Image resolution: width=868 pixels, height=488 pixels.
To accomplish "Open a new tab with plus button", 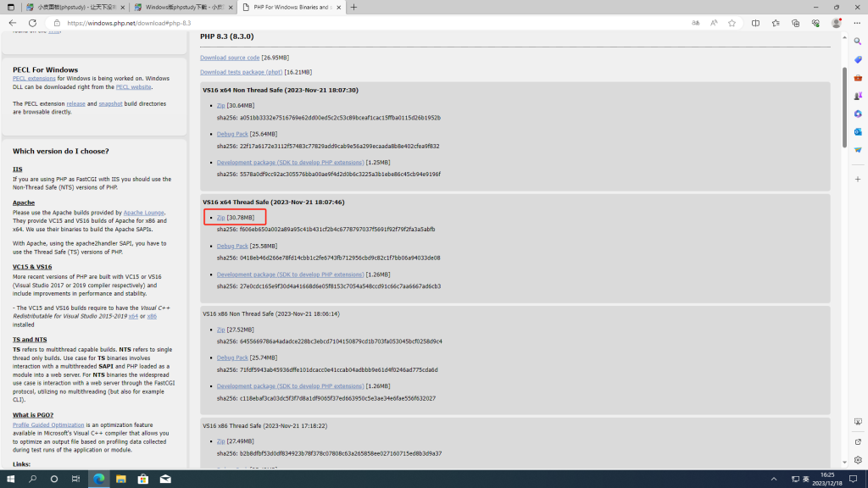I will tap(353, 7).
